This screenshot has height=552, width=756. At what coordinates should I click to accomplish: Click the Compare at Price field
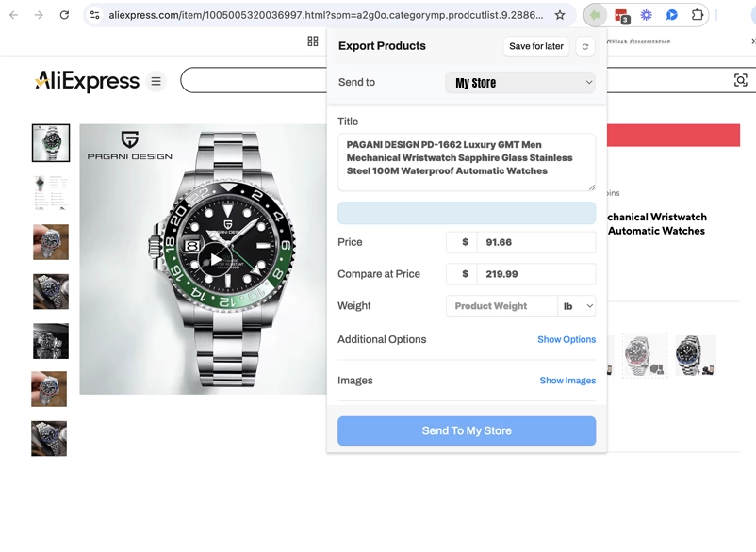pyautogui.click(x=535, y=274)
